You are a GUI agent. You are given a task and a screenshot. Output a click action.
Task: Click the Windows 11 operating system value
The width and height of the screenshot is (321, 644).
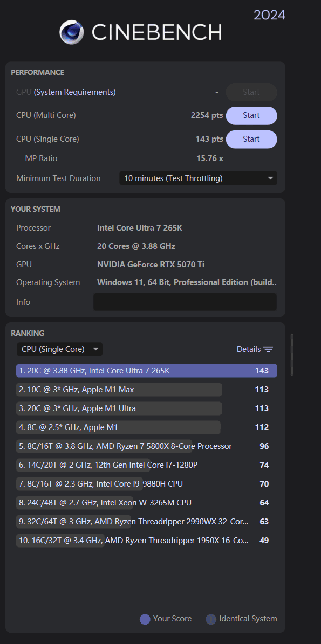point(187,282)
